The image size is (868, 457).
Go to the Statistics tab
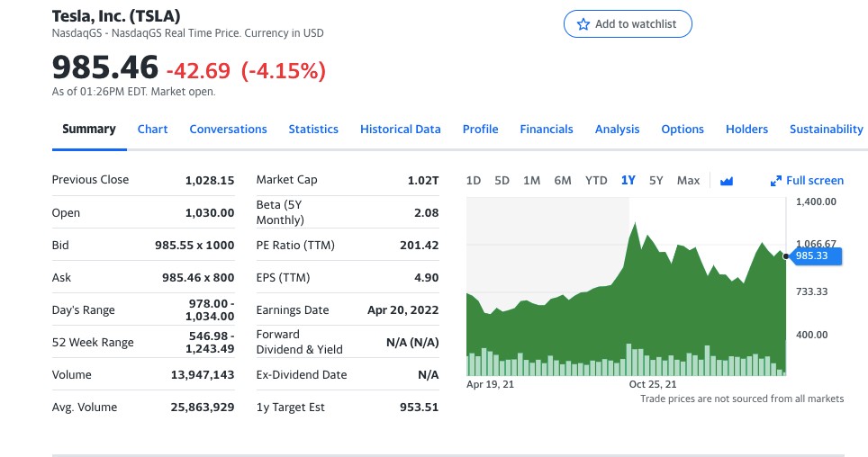coord(313,130)
